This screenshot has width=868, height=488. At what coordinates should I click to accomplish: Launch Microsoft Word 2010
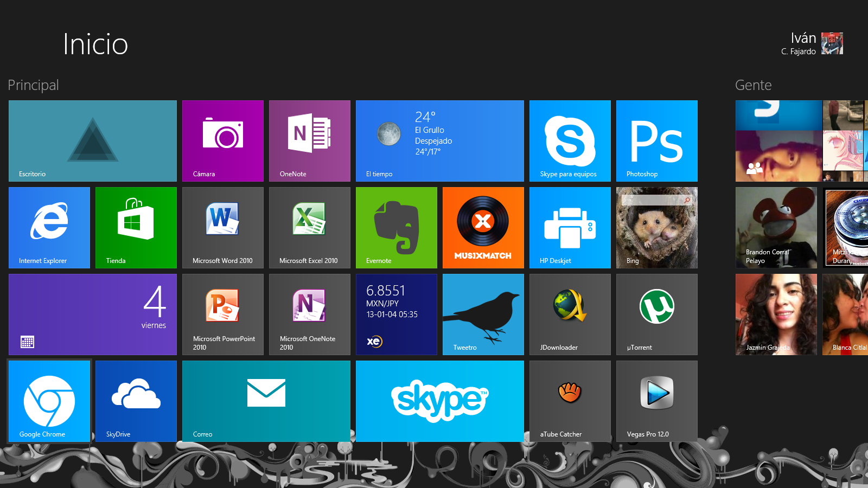[x=223, y=228]
